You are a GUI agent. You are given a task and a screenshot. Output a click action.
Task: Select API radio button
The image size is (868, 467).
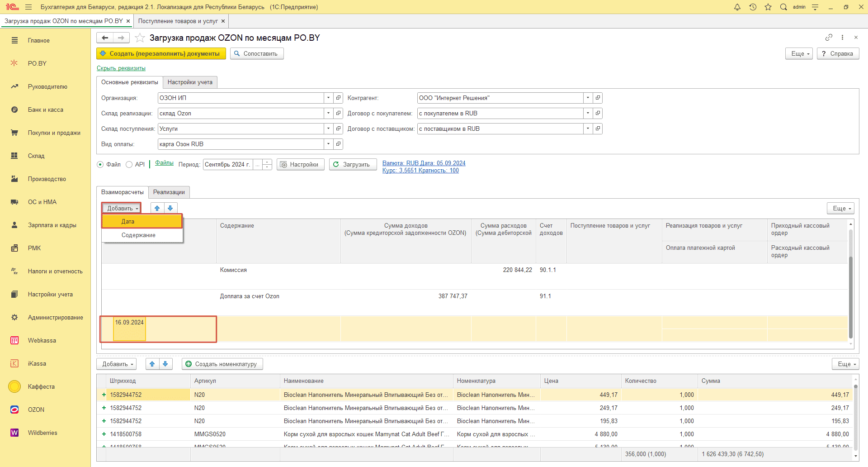pos(129,165)
